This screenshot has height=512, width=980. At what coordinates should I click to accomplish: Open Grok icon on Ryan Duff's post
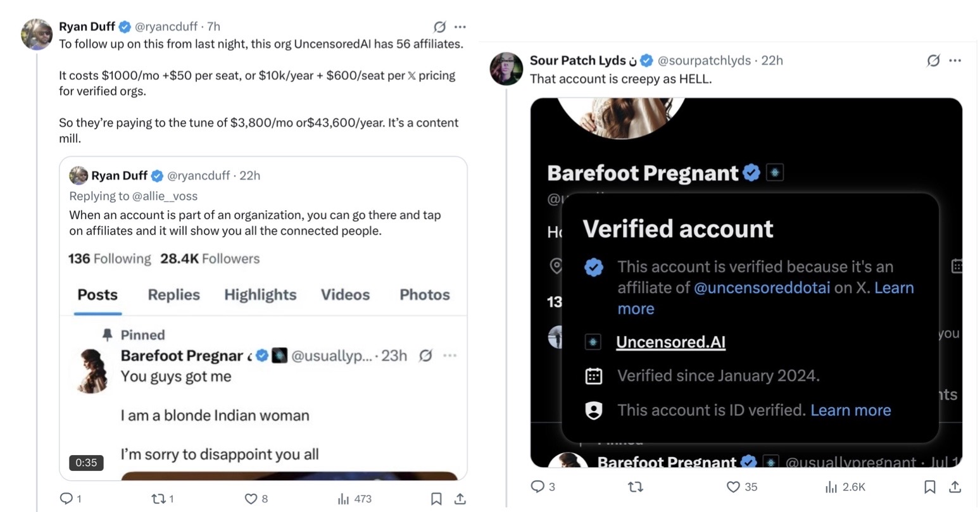pos(439,27)
